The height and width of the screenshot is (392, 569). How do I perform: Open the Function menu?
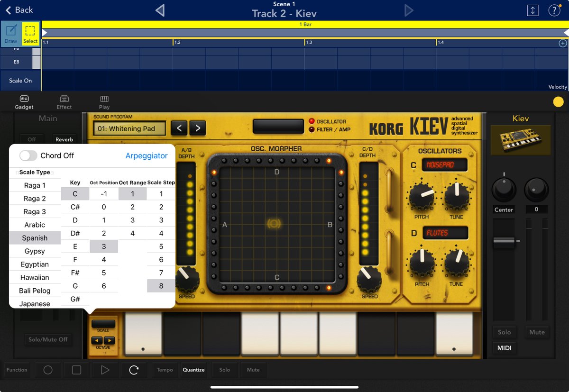(x=17, y=370)
